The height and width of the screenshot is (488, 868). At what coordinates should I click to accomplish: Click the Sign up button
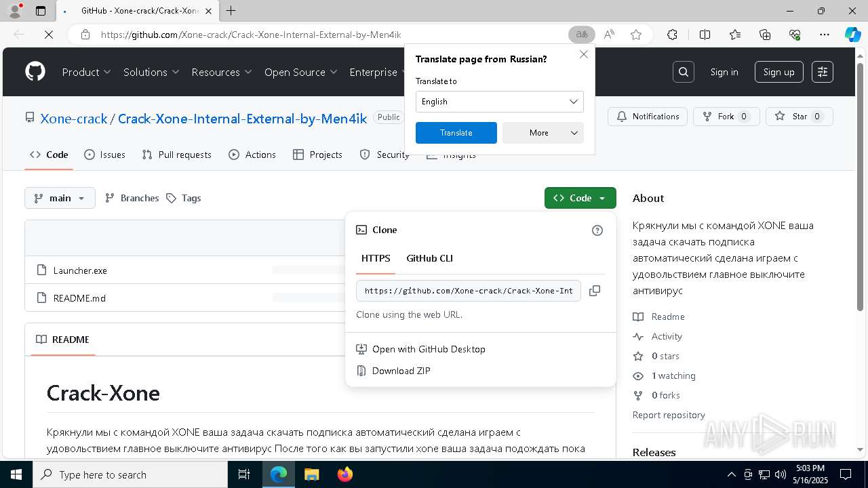click(x=779, y=72)
